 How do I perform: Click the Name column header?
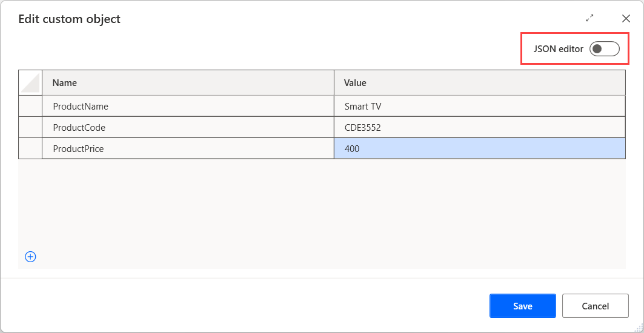pos(188,82)
